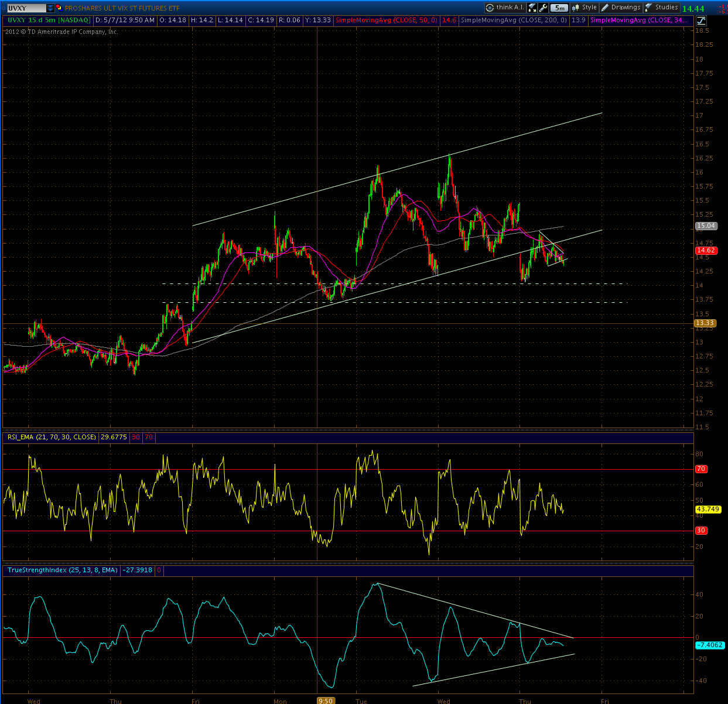The height and width of the screenshot is (704, 728).
Task: Click the 'L: 14.14' low value
Action: point(231,20)
